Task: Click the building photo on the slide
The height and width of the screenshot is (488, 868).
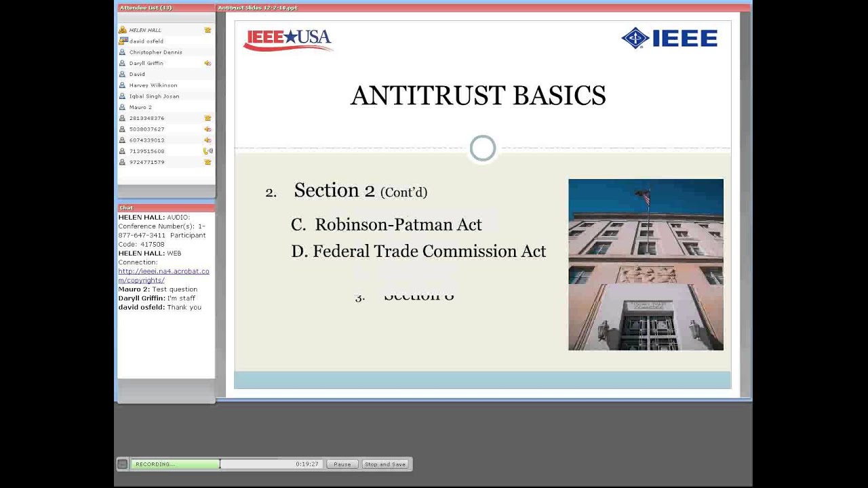Action: pos(646,264)
